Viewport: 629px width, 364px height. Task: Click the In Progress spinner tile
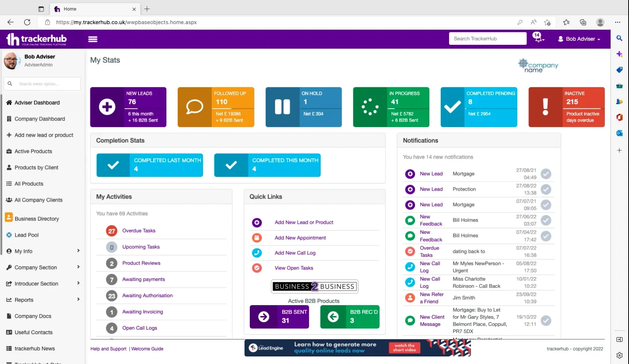tap(391, 107)
